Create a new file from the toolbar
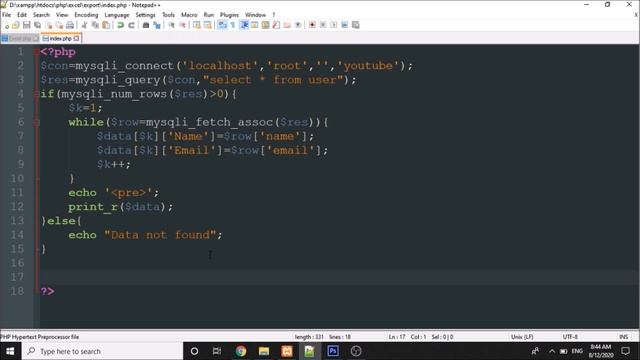Screen dimensions: 640x360 point(6,25)
